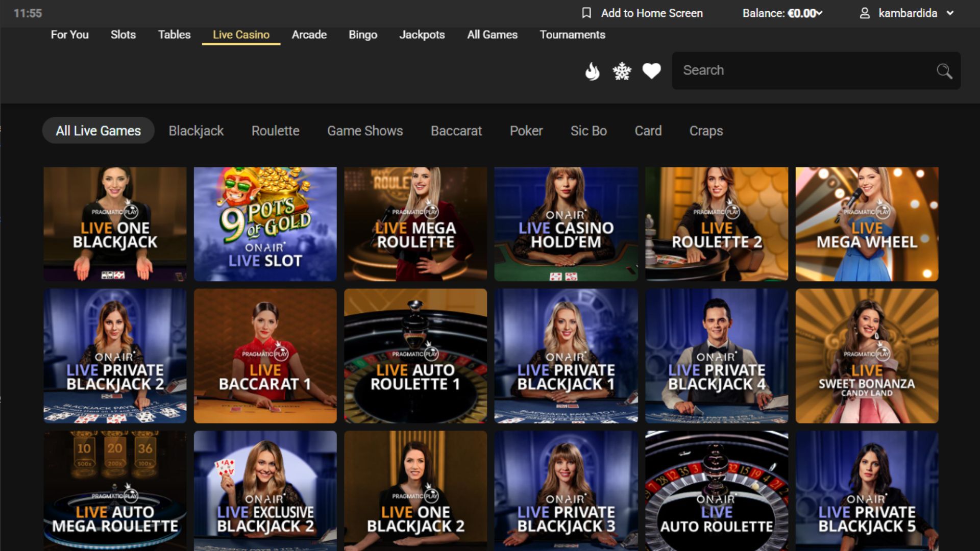This screenshot has width=980, height=551.
Task: Open Live Private Blackjack 4
Action: tap(717, 356)
